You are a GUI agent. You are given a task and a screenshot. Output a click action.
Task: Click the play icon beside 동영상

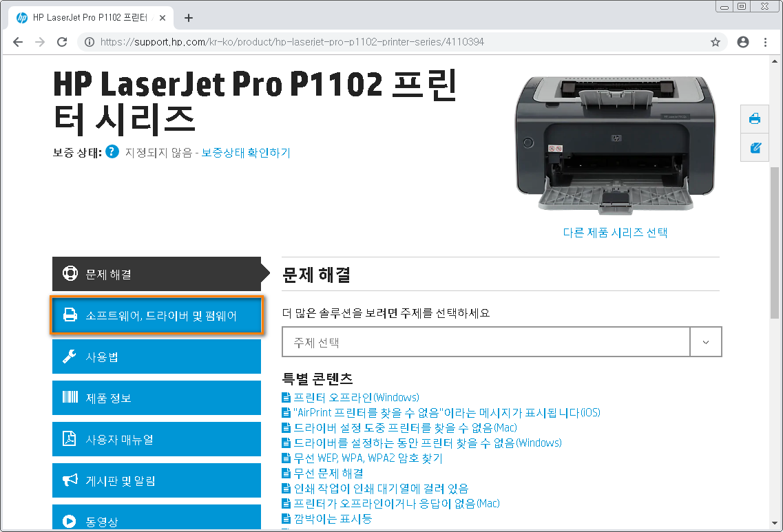coord(70,522)
